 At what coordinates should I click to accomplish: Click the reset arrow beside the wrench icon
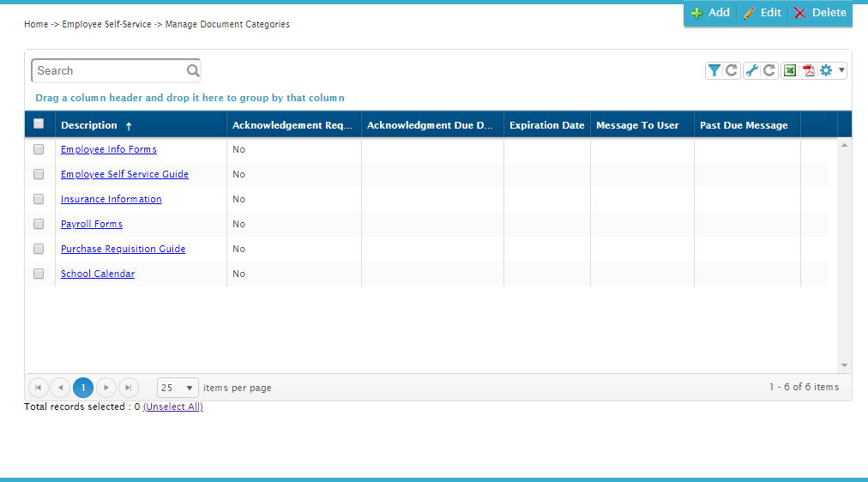pyautogui.click(x=769, y=70)
